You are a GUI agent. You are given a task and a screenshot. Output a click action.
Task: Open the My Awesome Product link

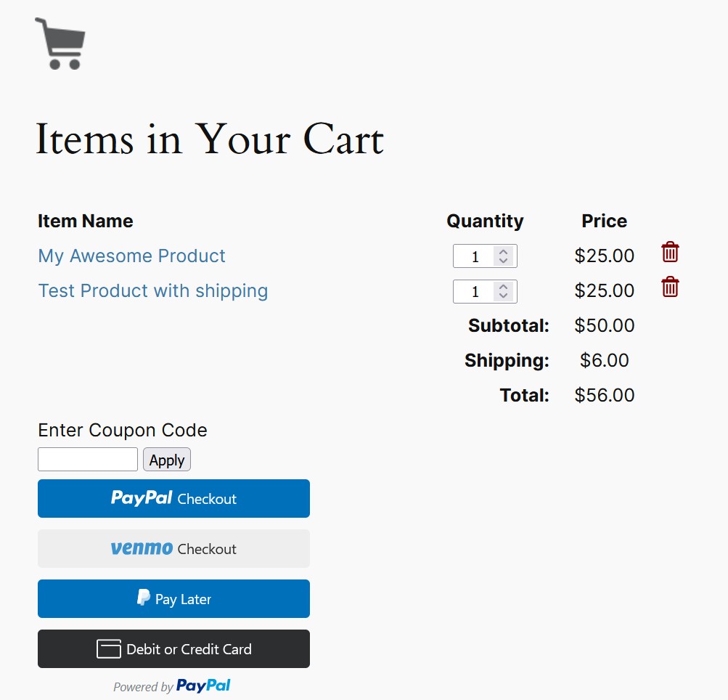131,256
